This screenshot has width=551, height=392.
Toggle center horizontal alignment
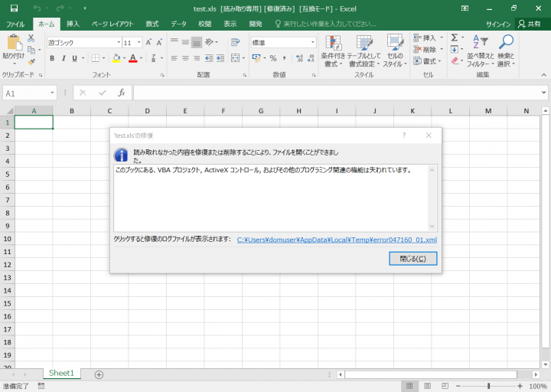coord(185,58)
